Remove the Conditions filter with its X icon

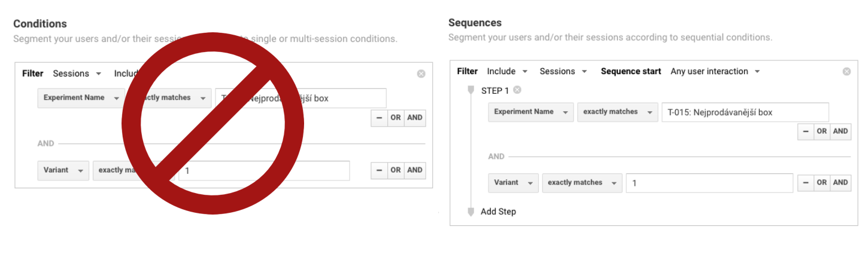(421, 74)
